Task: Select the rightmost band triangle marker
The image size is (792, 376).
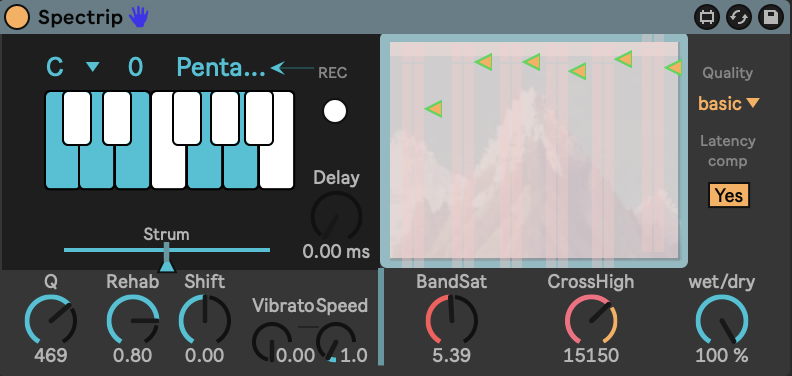Action: point(673,67)
